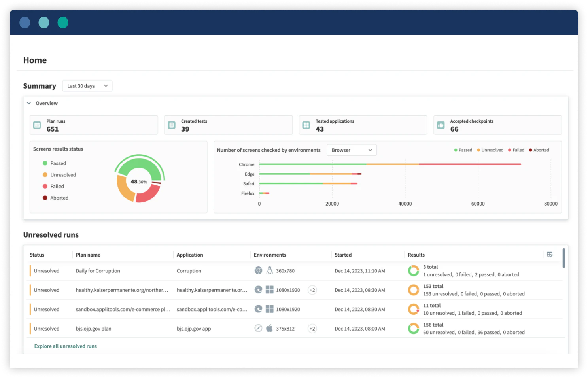Screen dimensions: 588x378
Task: Click the Windows OS icon in the sandbox.applitools row
Action: pos(269,309)
